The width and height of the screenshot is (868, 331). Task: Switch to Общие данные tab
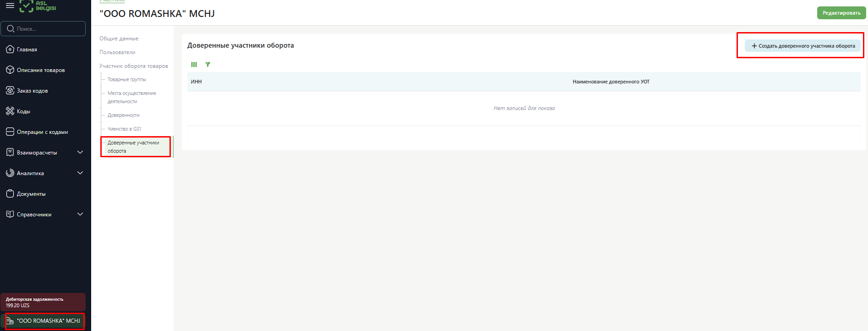(119, 39)
